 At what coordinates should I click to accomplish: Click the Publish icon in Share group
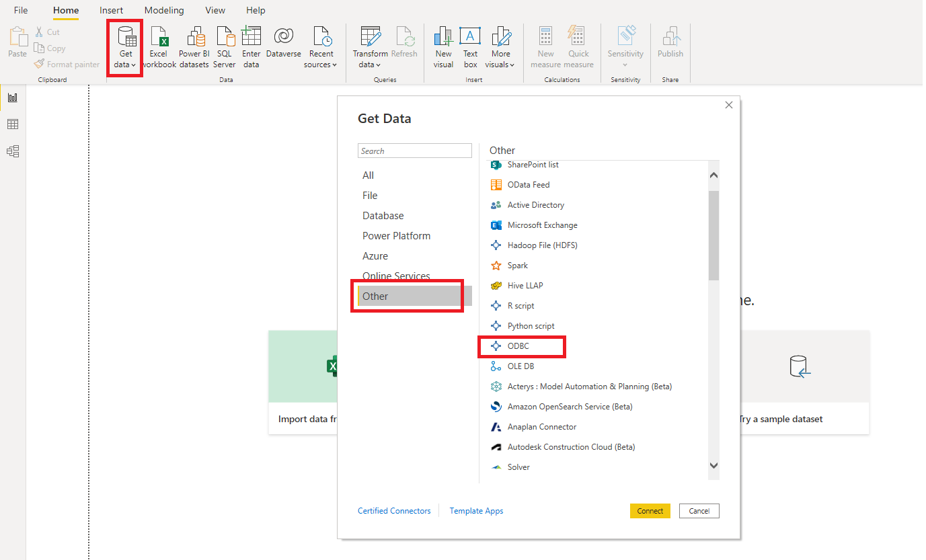[x=670, y=36]
